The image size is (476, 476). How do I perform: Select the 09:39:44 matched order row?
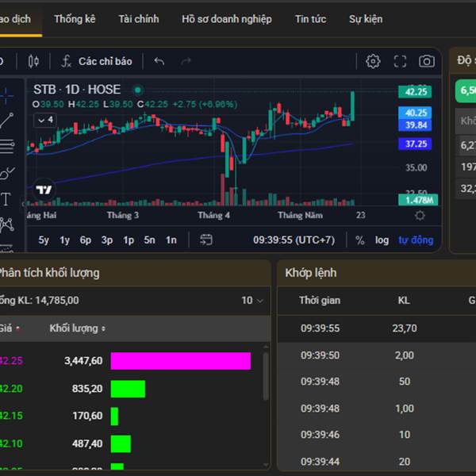377,462
